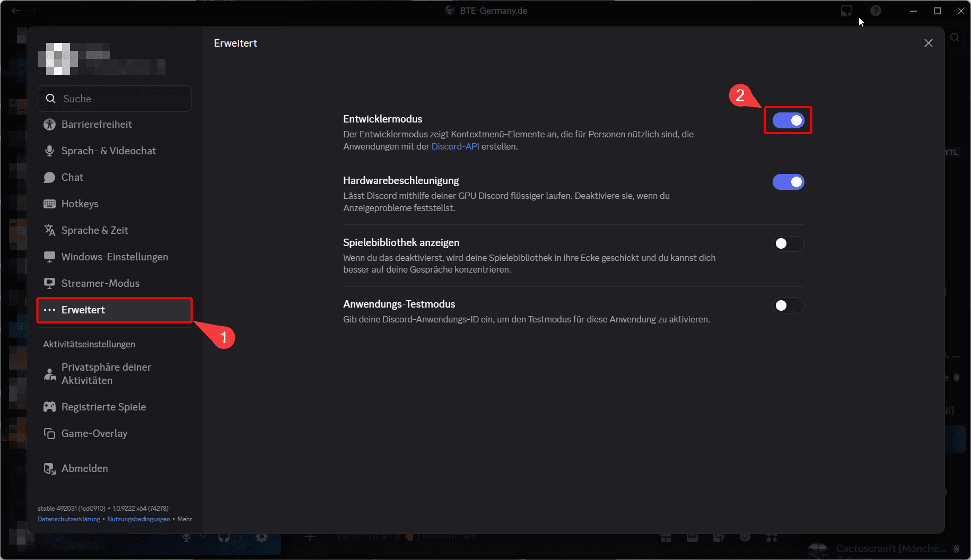Click the Barrierefreiheit accessibility icon
This screenshot has width=971, height=560.
[49, 125]
